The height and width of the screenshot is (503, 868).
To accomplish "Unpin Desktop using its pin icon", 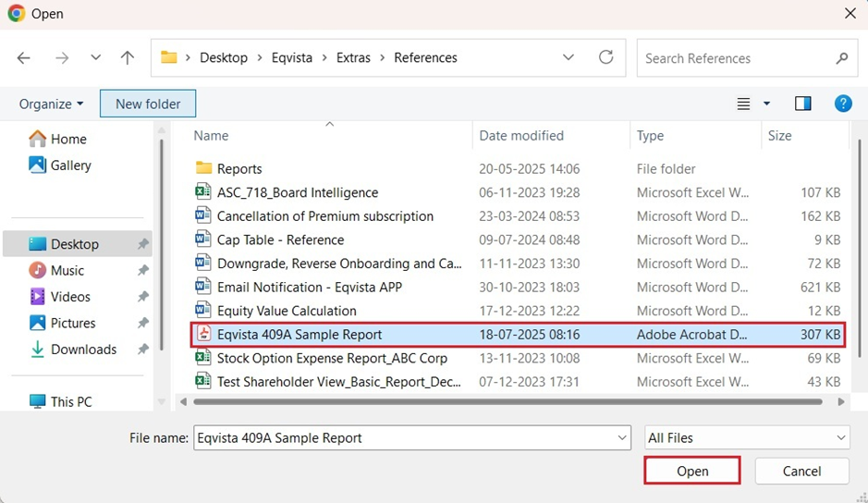I will pyautogui.click(x=143, y=244).
